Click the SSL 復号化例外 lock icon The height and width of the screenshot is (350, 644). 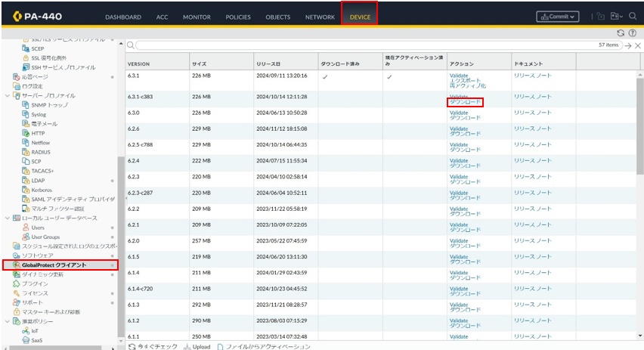click(x=26, y=58)
